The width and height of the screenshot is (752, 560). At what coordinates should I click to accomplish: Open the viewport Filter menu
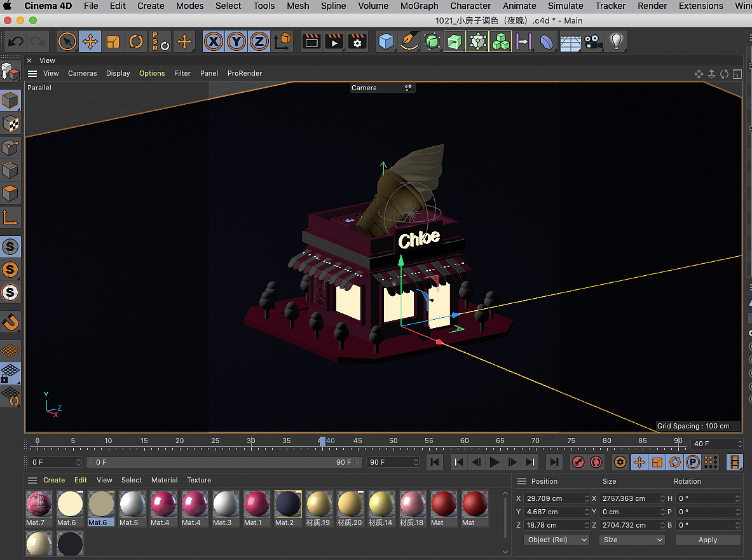coord(182,73)
